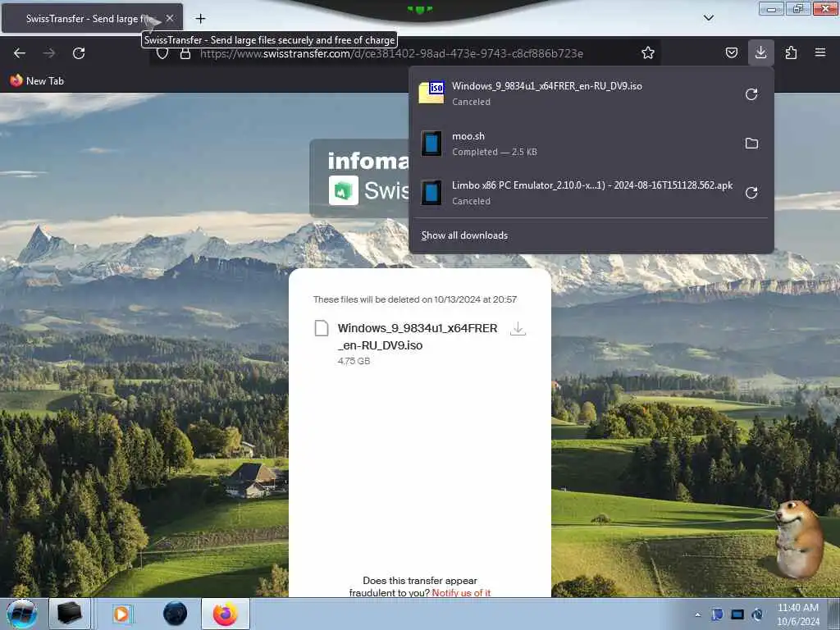This screenshot has height=630, width=840.
Task: Click the ISO file icon in downloads panel
Action: click(x=431, y=93)
